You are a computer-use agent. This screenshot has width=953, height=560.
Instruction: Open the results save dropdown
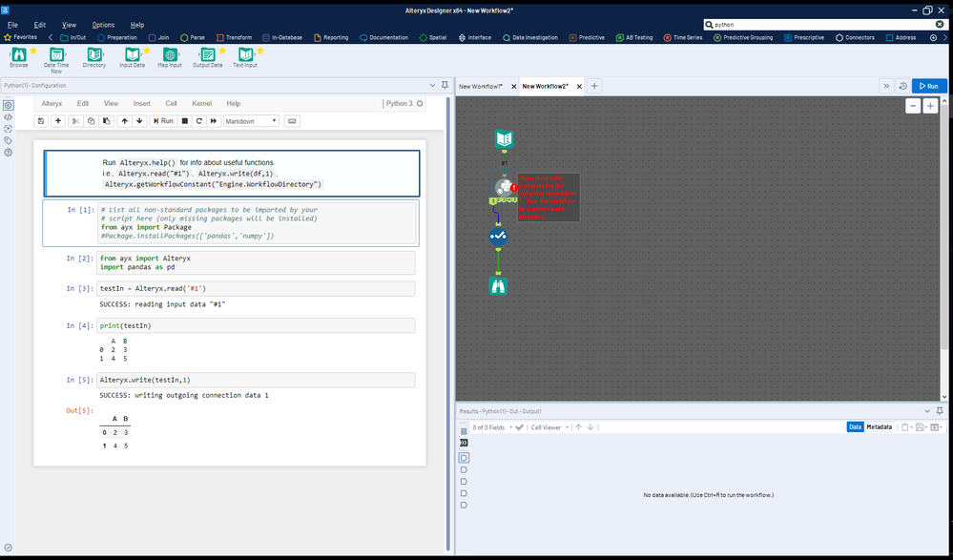[x=921, y=427]
